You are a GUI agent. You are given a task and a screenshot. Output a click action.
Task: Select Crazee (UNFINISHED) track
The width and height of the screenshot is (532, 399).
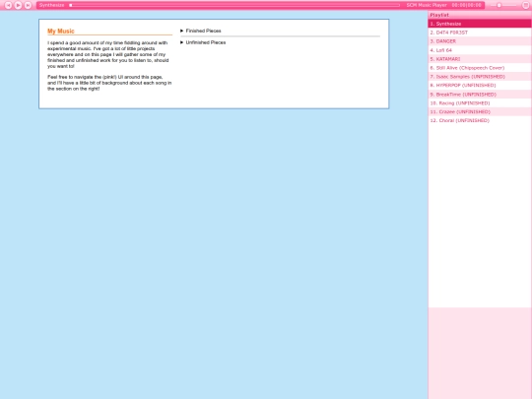click(480, 111)
